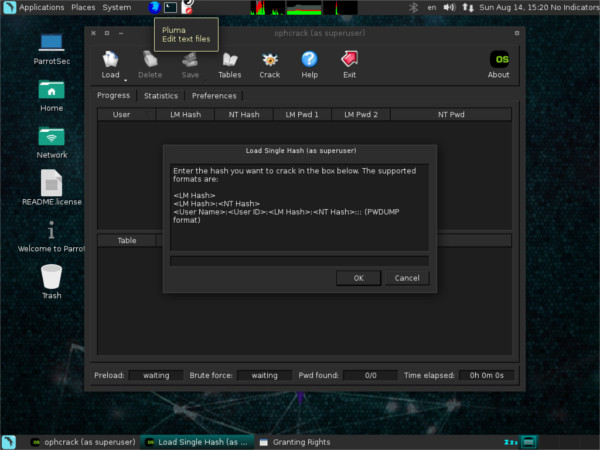
Task: Click the LM Hash column header
Action: point(185,114)
